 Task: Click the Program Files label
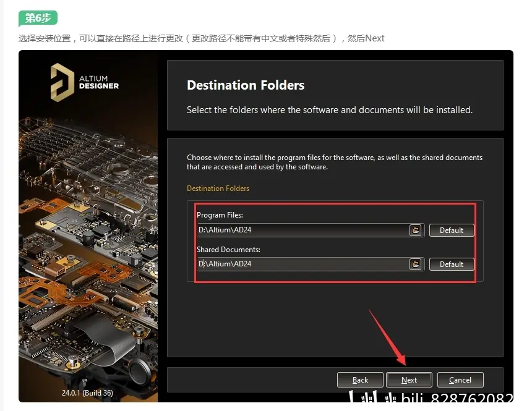tap(220, 215)
